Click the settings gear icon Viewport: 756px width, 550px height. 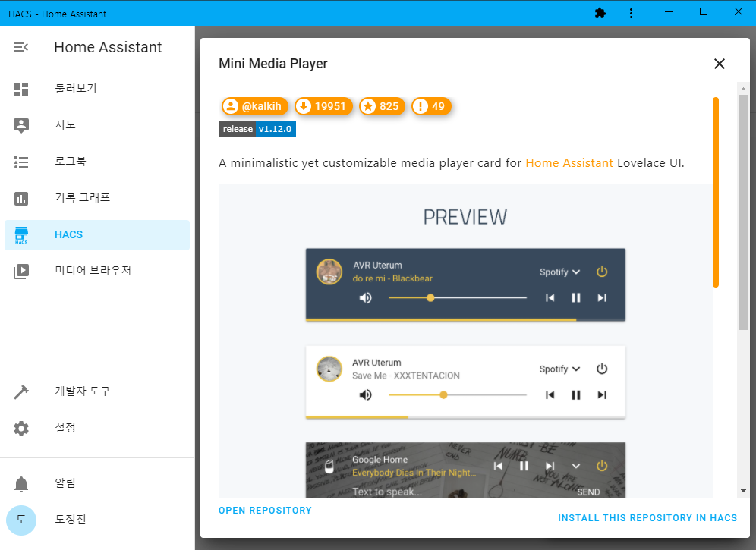(x=21, y=429)
